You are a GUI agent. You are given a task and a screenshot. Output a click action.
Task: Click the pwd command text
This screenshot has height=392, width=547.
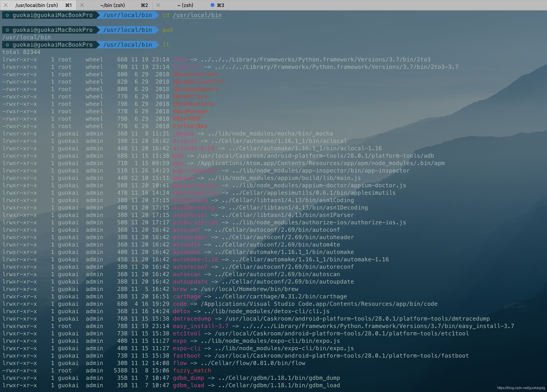point(167,30)
